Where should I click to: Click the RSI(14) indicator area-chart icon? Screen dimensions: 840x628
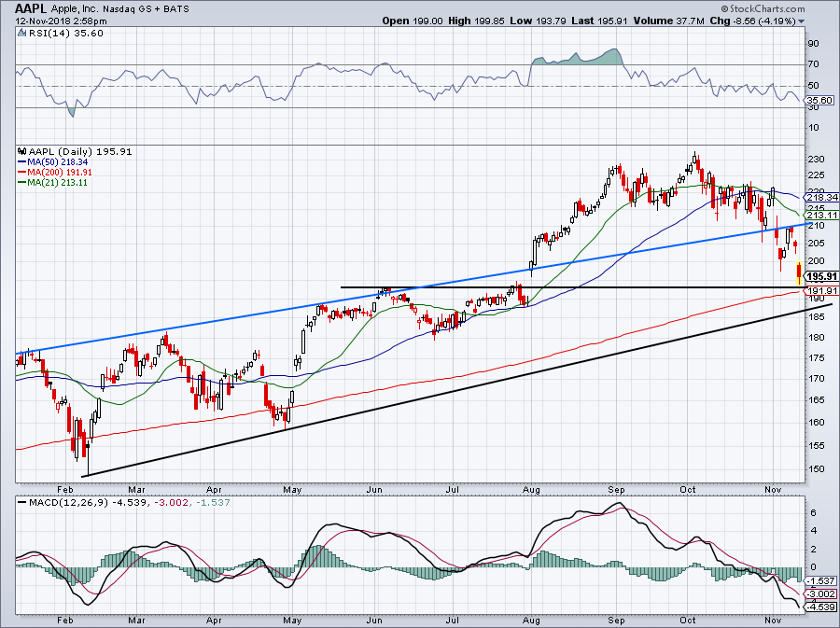tap(21, 34)
